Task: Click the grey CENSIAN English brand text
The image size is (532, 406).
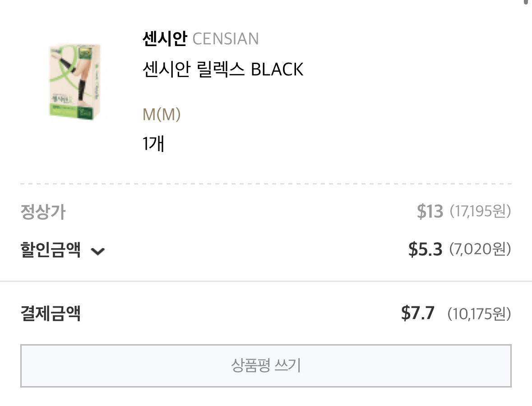Action: pyautogui.click(x=226, y=39)
